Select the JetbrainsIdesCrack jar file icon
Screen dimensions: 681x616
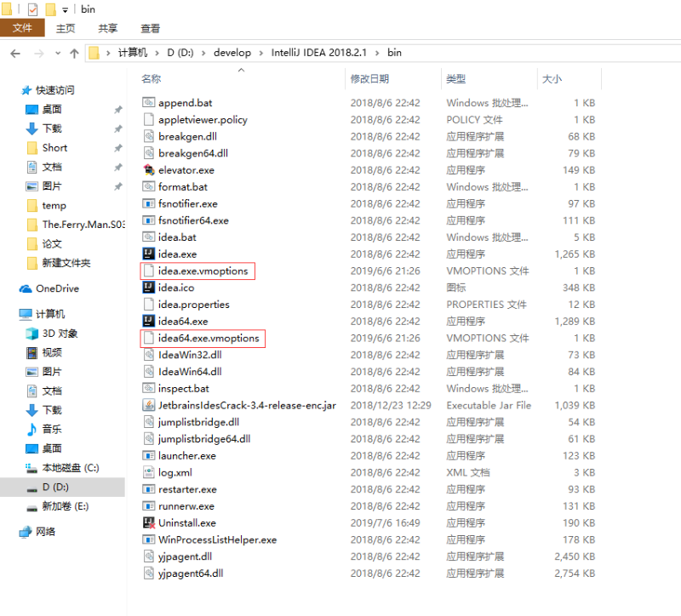click(148, 405)
